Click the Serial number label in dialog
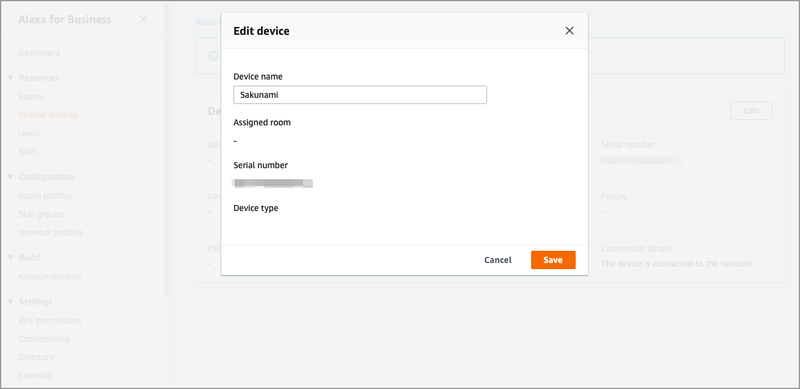800x389 pixels. 260,165
